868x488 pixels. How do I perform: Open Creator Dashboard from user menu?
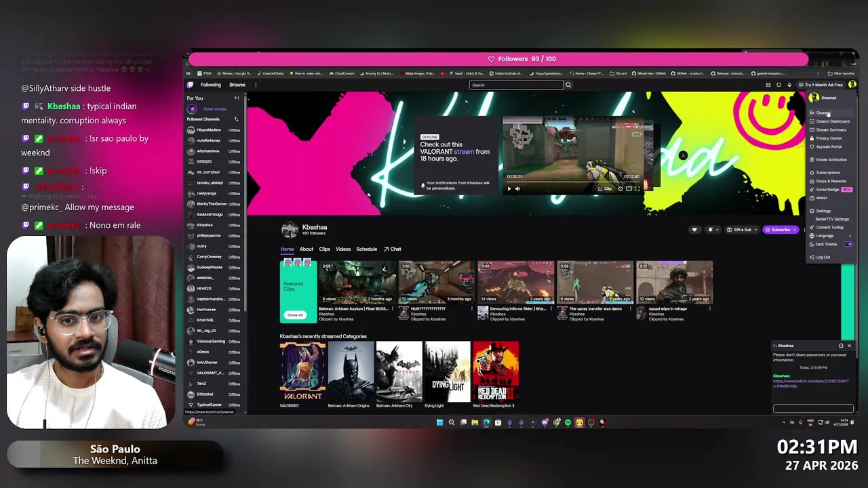click(829, 121)
